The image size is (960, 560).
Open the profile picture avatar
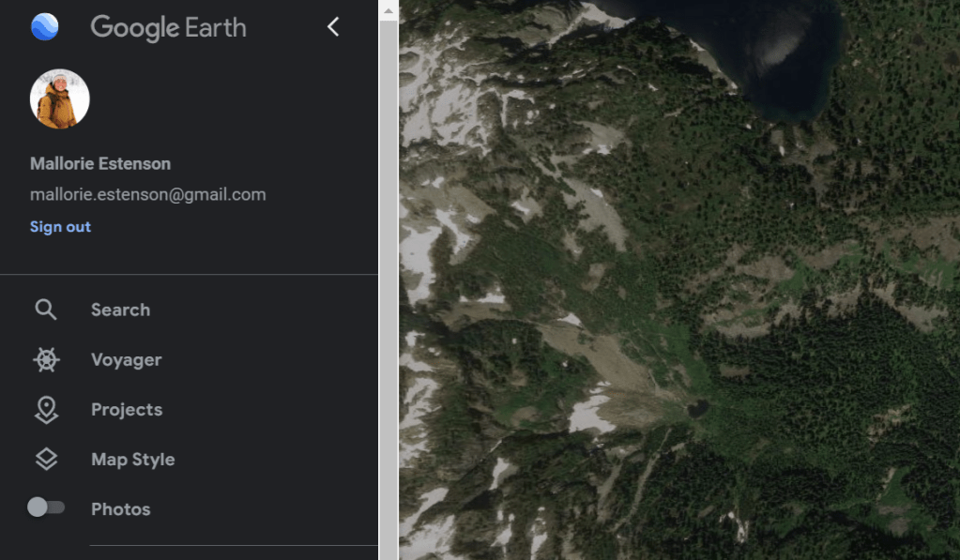coord(60,98)
